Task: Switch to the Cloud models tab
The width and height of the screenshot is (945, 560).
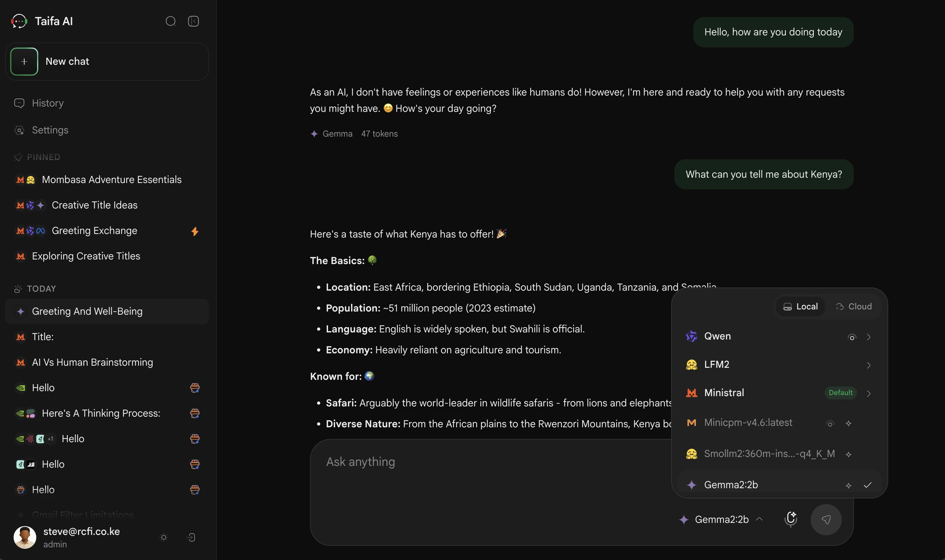Action: point(854,307)
